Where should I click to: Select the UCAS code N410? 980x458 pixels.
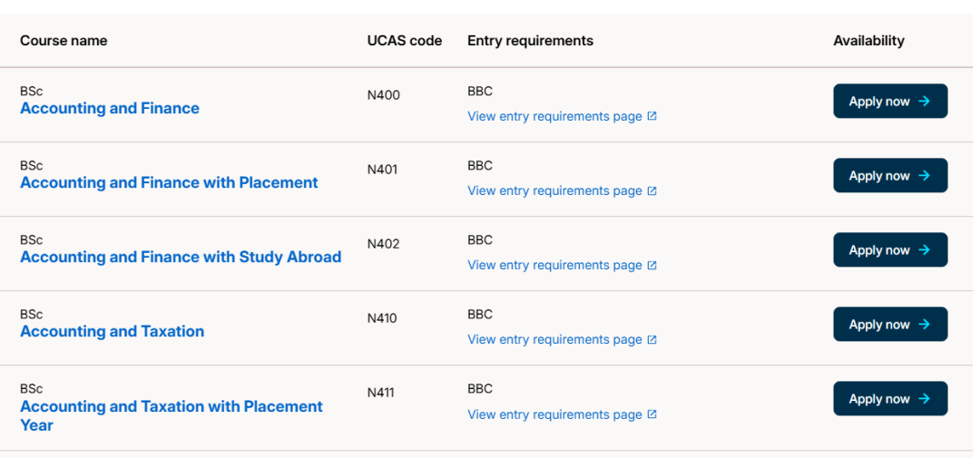pos(383,318)
